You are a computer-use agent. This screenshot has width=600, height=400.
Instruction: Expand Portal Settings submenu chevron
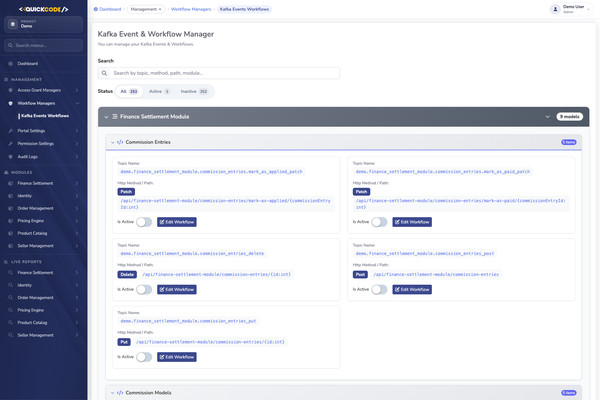tap(77, 131)
